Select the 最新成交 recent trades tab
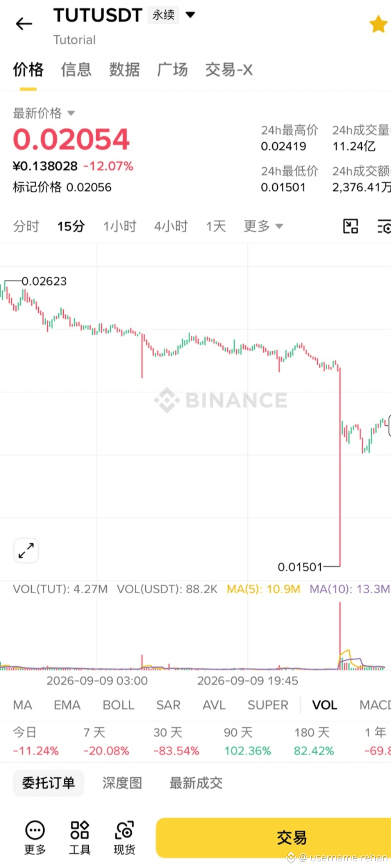Screen dimensions: 391x868 196,783
